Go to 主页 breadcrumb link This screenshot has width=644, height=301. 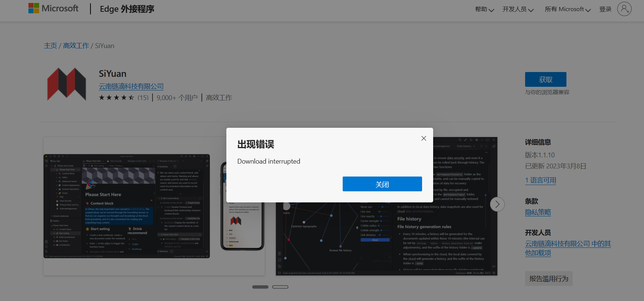point(51,46)
